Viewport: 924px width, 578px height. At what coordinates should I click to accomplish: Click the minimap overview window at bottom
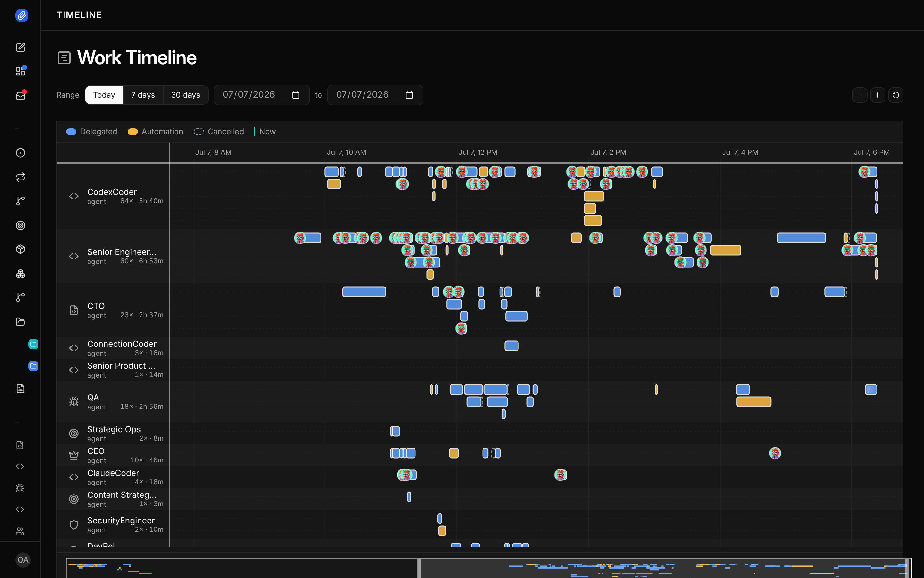click(x=663, y=568)
